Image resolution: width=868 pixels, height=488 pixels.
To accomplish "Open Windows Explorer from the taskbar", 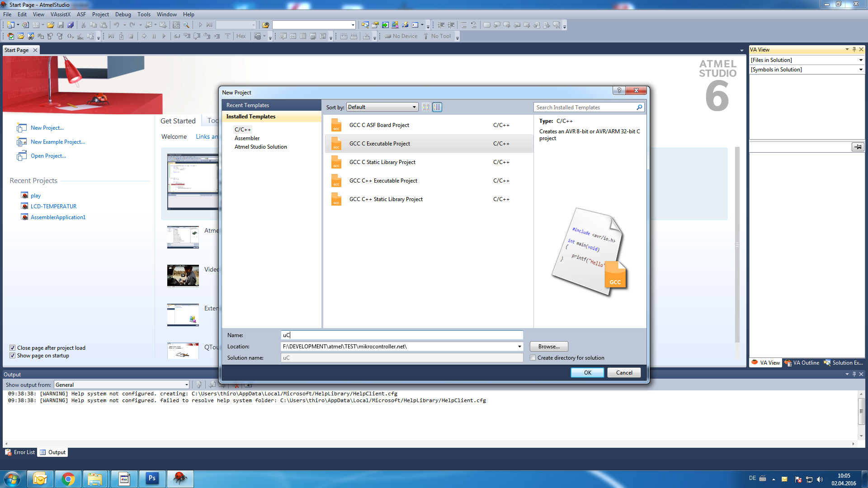I will [x=94, y=479].
